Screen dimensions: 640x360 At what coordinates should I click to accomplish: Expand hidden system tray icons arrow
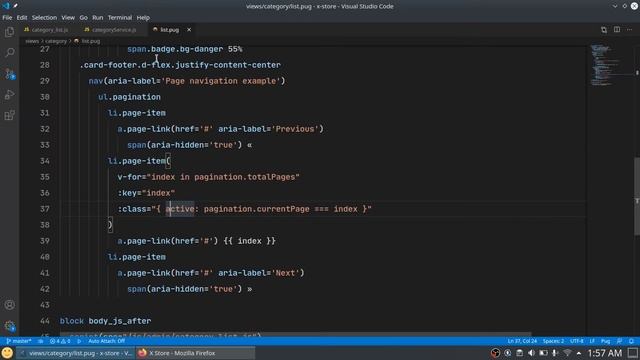pos(579,353)
